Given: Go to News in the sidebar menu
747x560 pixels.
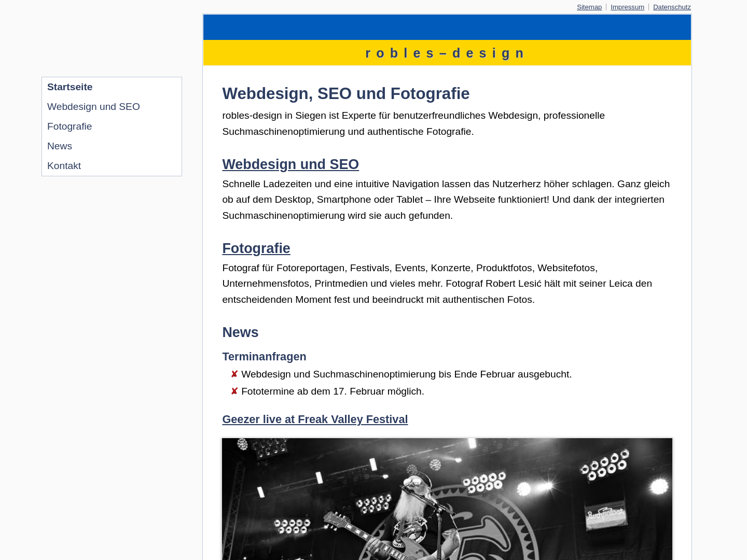Looking at the screenshot, I should 112,146.
